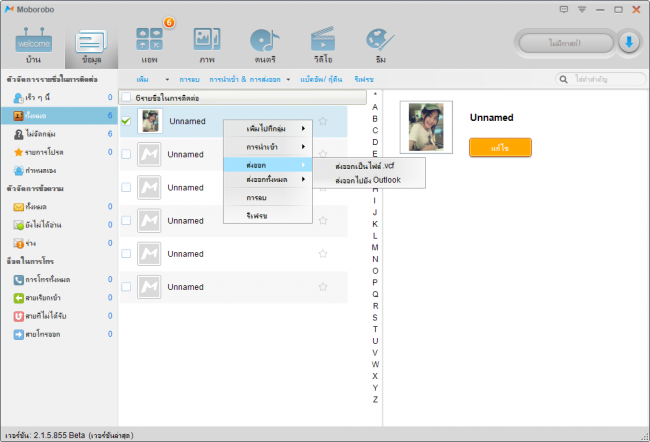Jump to letter K in the alphabet index
This screenshot has width=650, height=442.
tap(375, 224)
